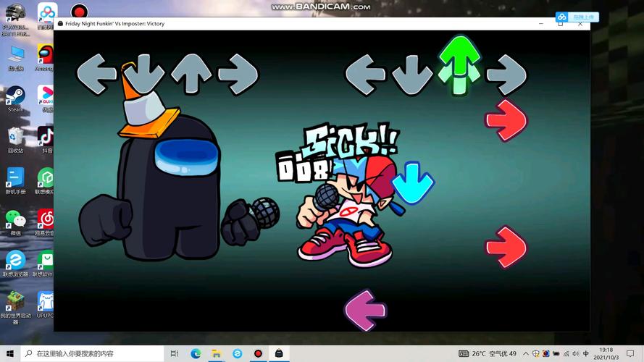
Task: Click the opponent's gray right arrow receptor
Action: [x=238, y=75]
